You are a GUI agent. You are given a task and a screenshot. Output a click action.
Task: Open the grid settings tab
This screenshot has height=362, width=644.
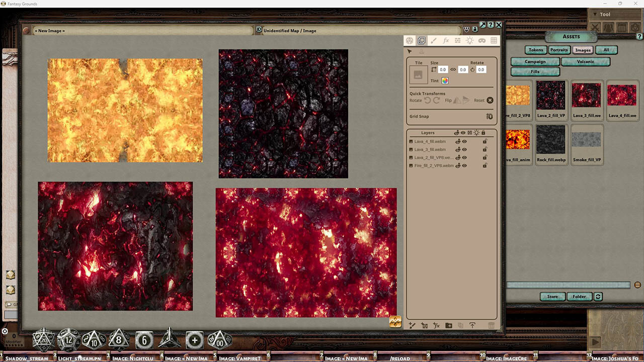click(x=494, y=41)
